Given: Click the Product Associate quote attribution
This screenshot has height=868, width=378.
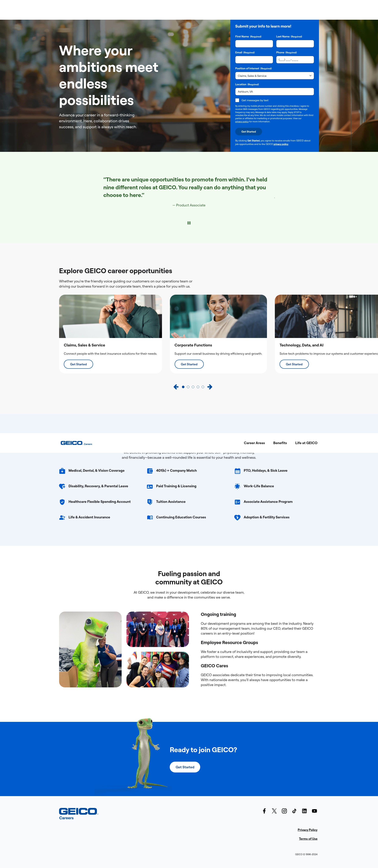Looking at the screenshot, I should pyautogui.click(x=189, y=205).
